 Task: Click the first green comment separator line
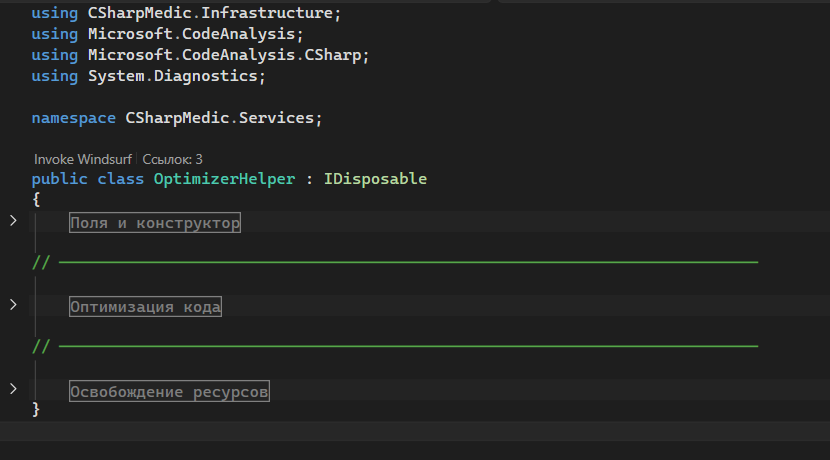click(400, 263)
